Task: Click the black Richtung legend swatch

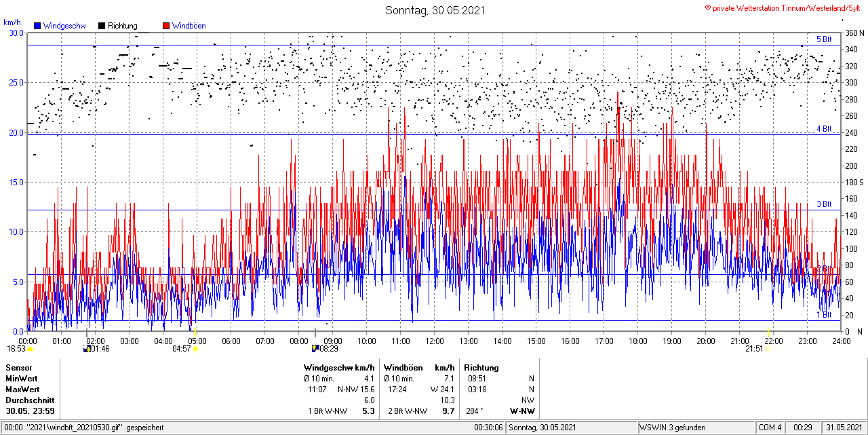Action: pos(102,26)
